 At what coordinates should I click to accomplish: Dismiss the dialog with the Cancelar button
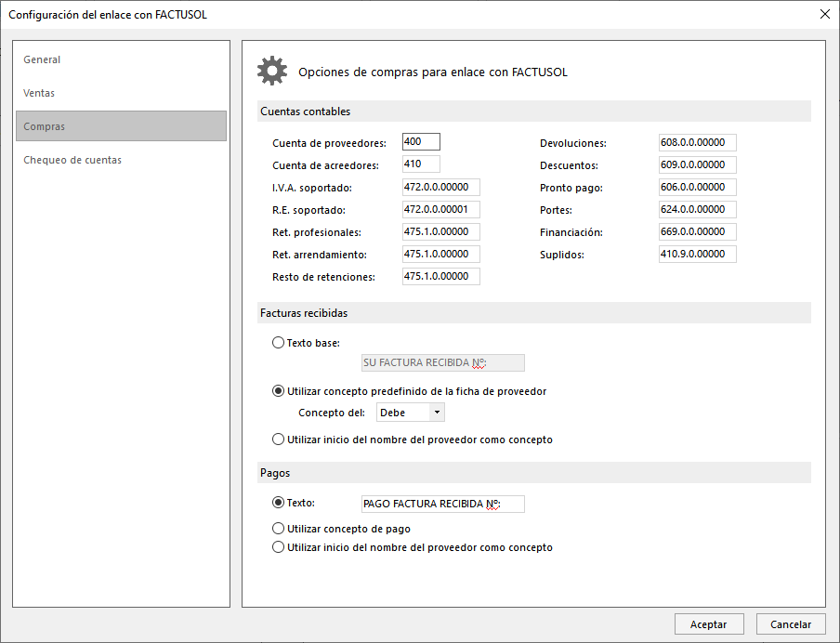tap(791, 624)
